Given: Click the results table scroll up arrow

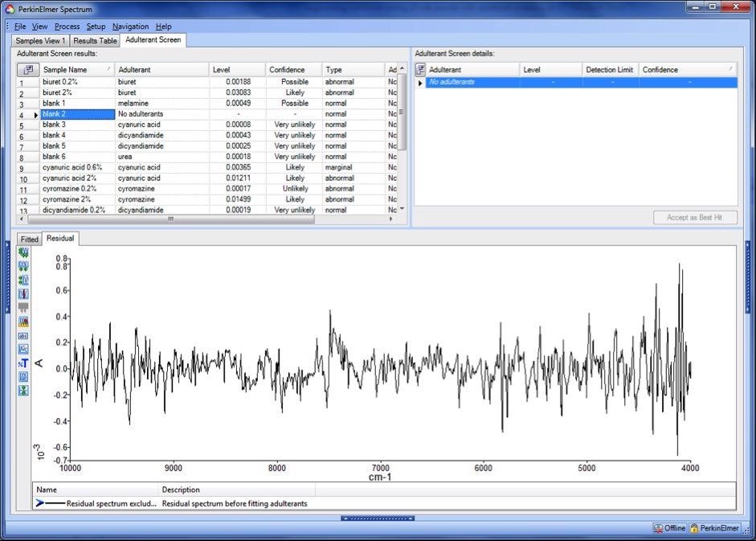Looking at the screenshot, I should click(x=403, y=68).
